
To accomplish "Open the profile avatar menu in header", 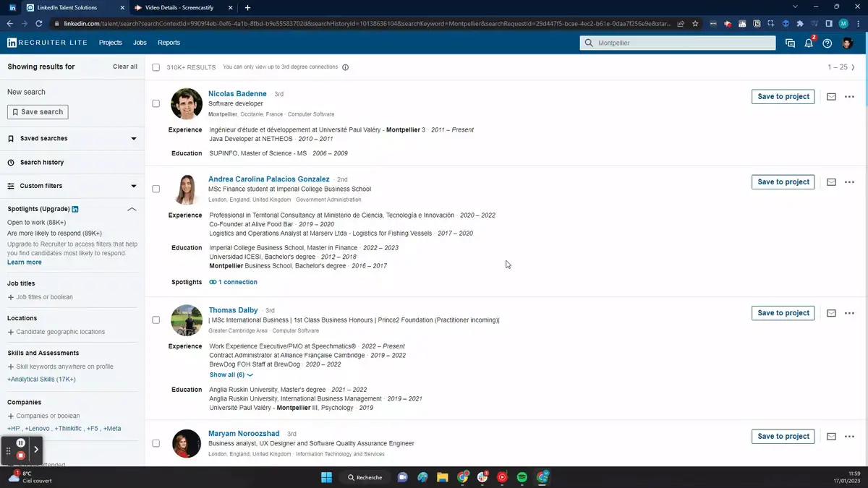I will 848,43.
